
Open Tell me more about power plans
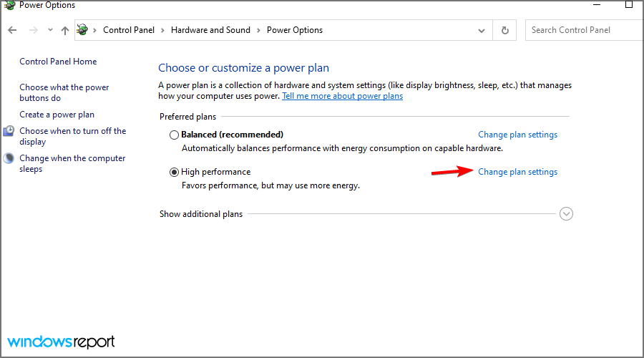point(342,96)
